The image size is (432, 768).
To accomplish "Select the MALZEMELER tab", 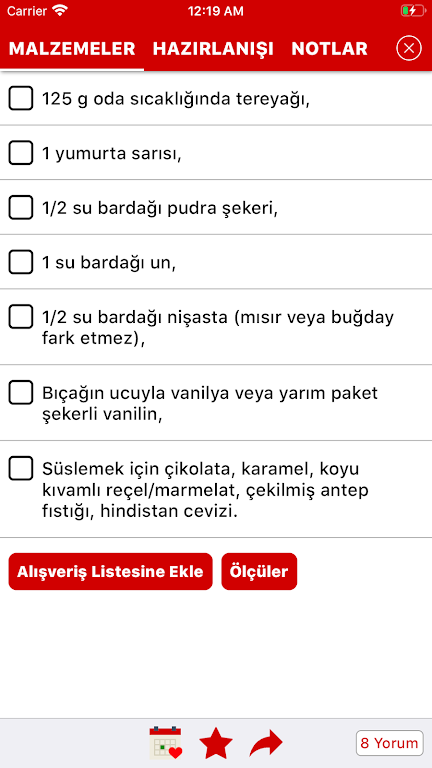I will click(x=72, y=48).
